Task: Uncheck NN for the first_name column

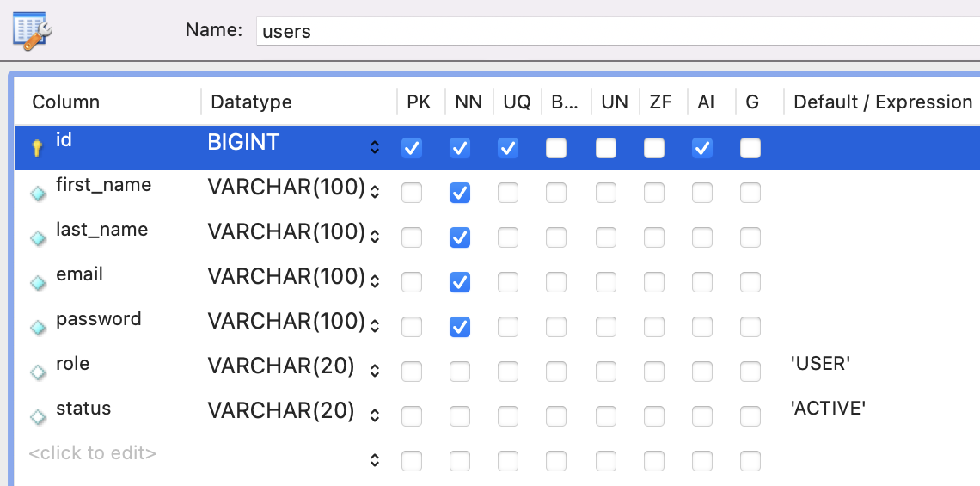Action: click(x=459, y=193)
